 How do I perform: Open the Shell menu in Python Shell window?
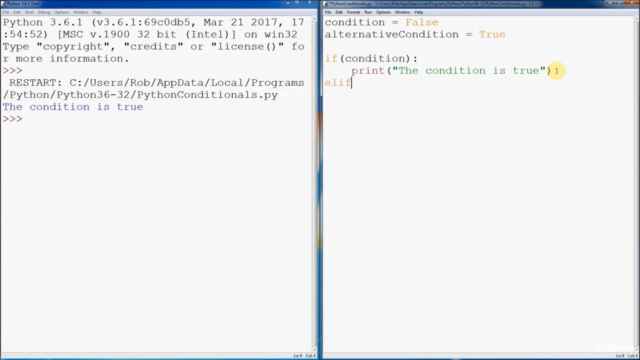click(x=29, y=12)
